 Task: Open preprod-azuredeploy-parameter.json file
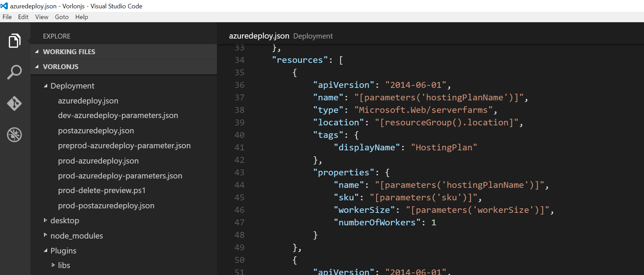[124, 145]
